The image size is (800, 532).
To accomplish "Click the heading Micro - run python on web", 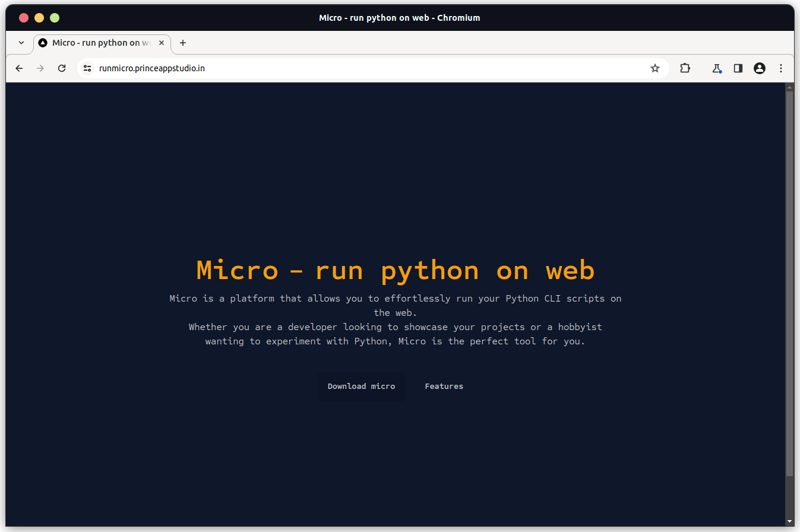I will pos(396,270).
